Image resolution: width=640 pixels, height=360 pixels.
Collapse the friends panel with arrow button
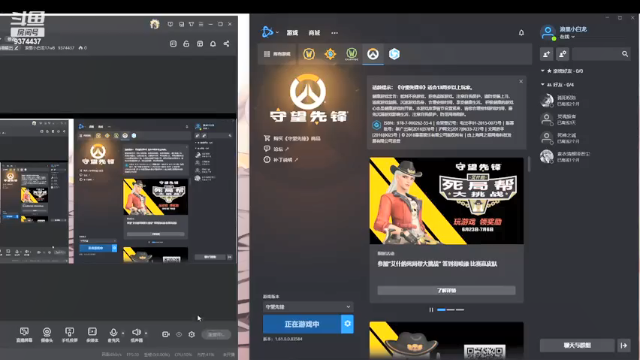624,345
